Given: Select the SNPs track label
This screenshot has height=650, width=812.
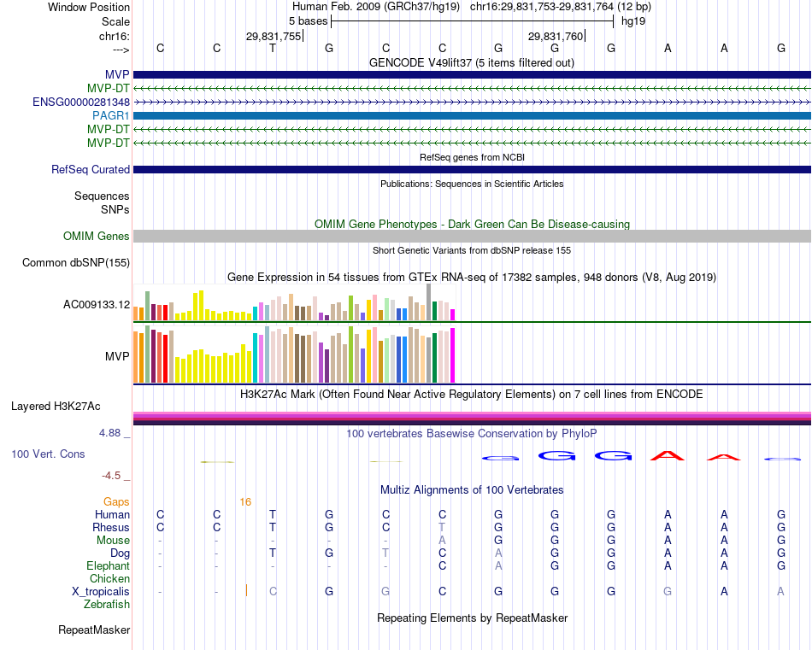Looking at the screenshot, I should [115, 209].
